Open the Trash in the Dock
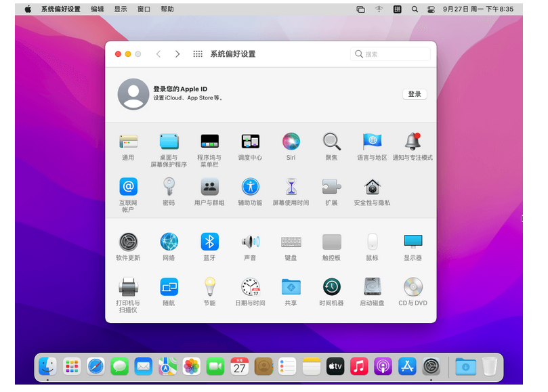This screenshot has height=392, width=548. pos(489,366)
